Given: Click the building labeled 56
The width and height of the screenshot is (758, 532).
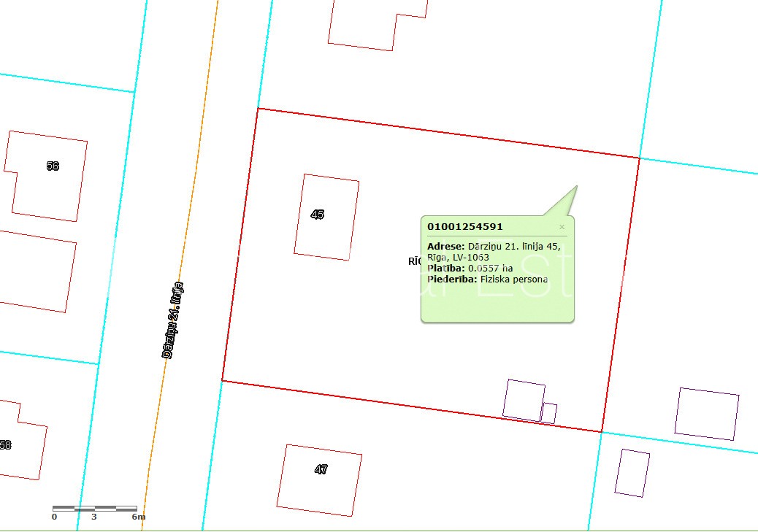Looking at the screenshot, I should pyautogui.click(x=53, y=166).
